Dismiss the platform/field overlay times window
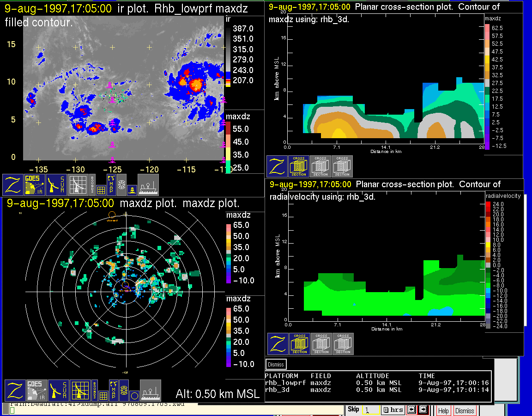The width and height of the screenshot is (532, 416). (x=276, y=364)
